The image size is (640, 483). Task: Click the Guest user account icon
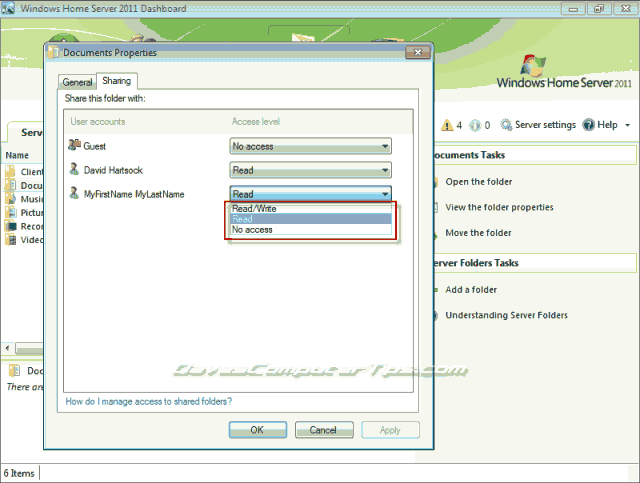(74, 145)
